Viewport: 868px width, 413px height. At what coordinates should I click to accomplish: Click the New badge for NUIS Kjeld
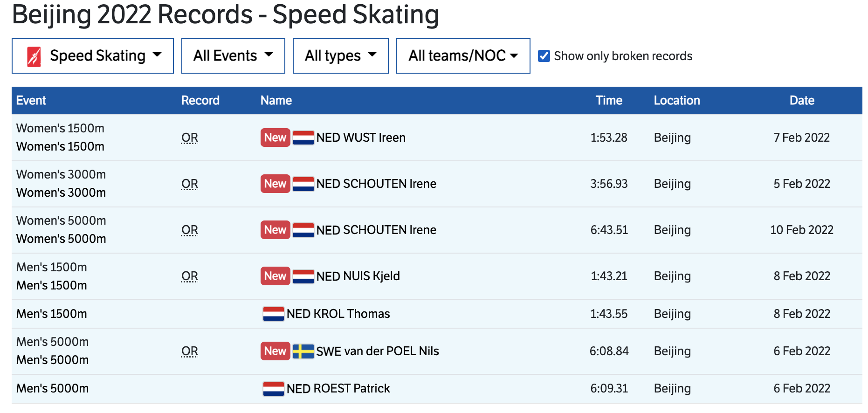coord(275,276)
